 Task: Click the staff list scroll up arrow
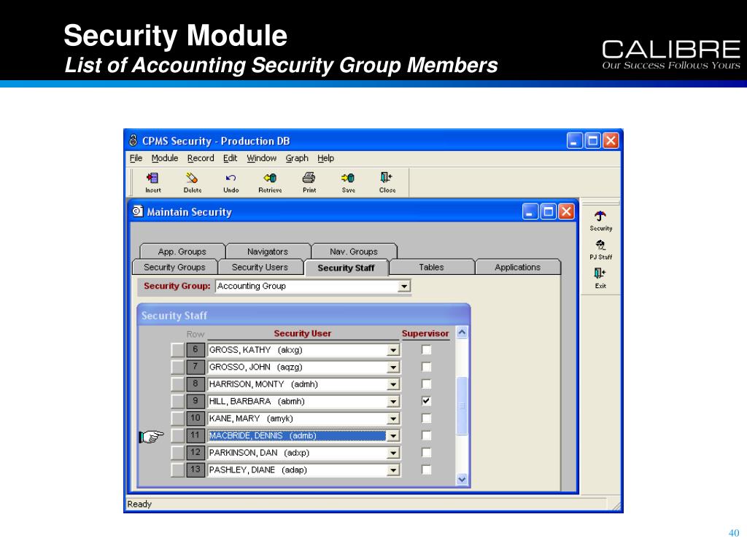coord(462,332)
